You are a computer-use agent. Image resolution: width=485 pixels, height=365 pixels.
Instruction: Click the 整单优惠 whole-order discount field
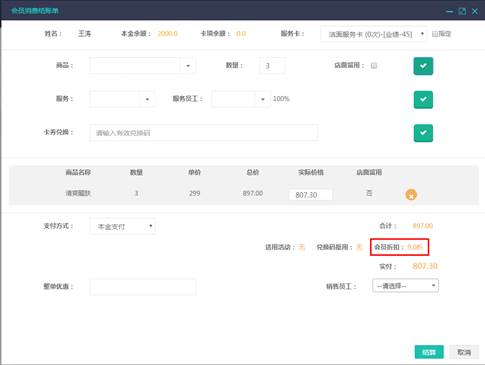point(143,287)
